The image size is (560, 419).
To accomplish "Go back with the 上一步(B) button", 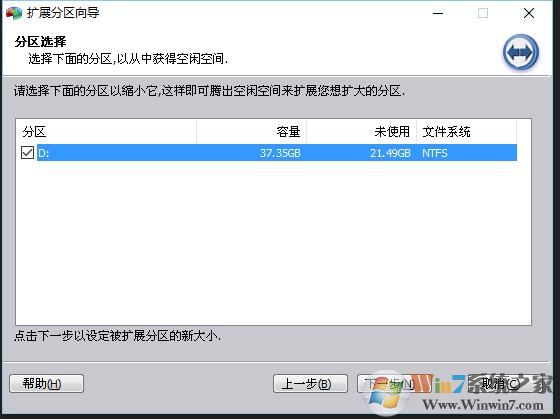I will [310, 384].
